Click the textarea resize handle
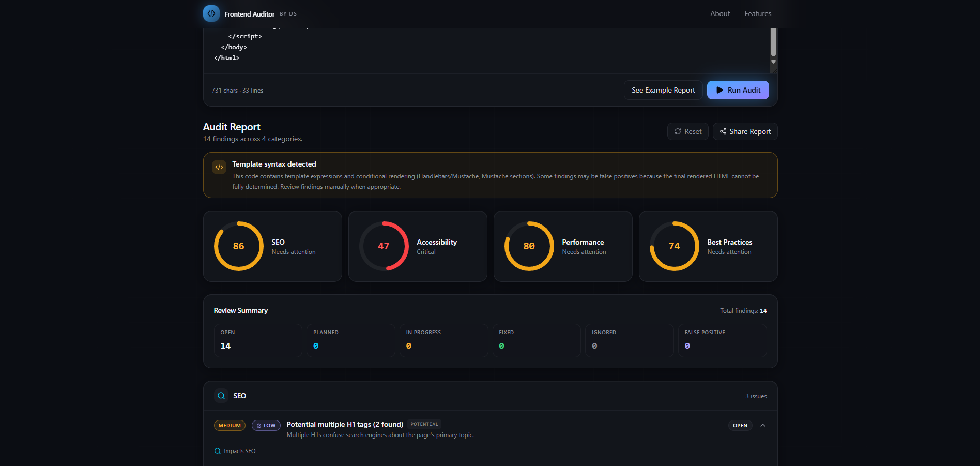The width and height of the screenshot is (980, 466). point(773,70)
